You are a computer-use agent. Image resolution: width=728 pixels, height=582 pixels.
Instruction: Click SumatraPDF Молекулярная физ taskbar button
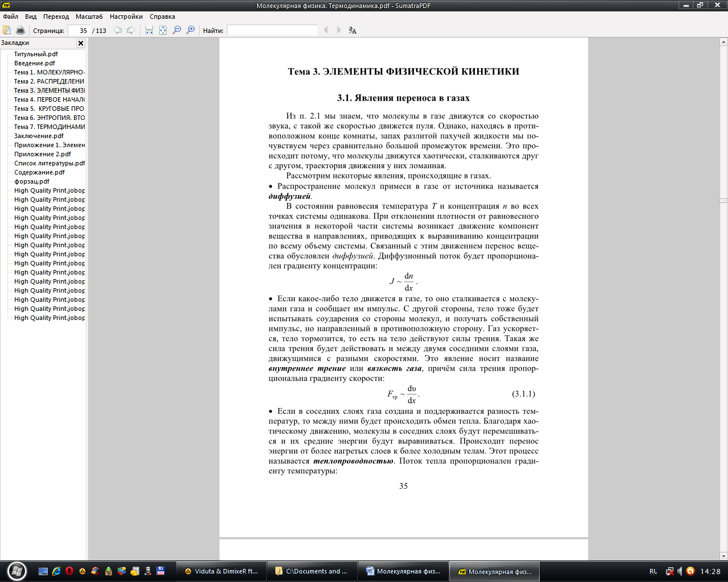click(x=494, y=571)
